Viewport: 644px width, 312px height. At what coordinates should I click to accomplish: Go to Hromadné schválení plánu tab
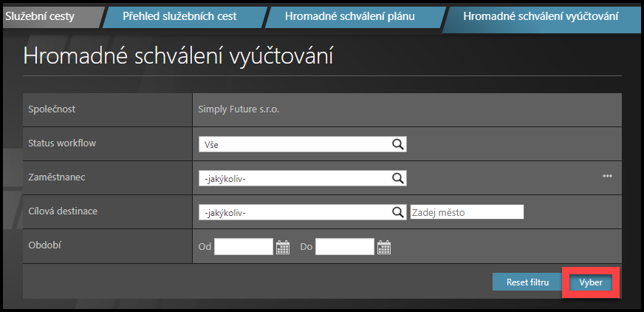click(x=351, y=16)
